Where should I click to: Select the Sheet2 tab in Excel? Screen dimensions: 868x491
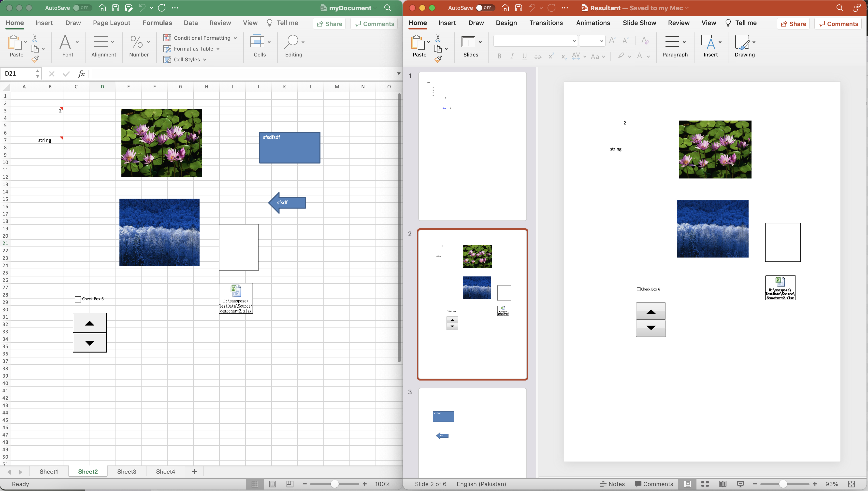[x=88, y=471]
